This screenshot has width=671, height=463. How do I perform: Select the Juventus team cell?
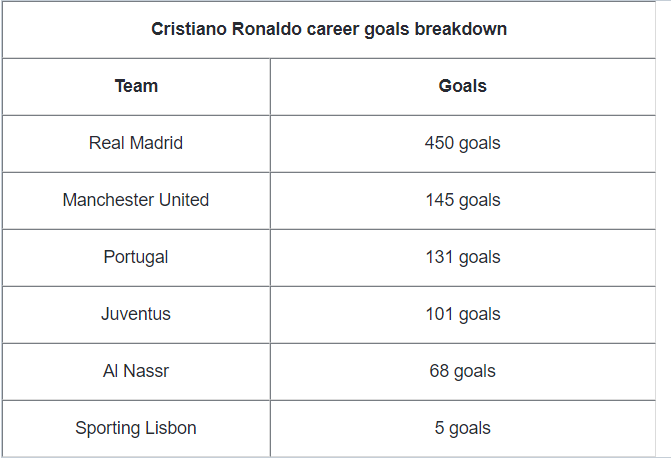136,315
